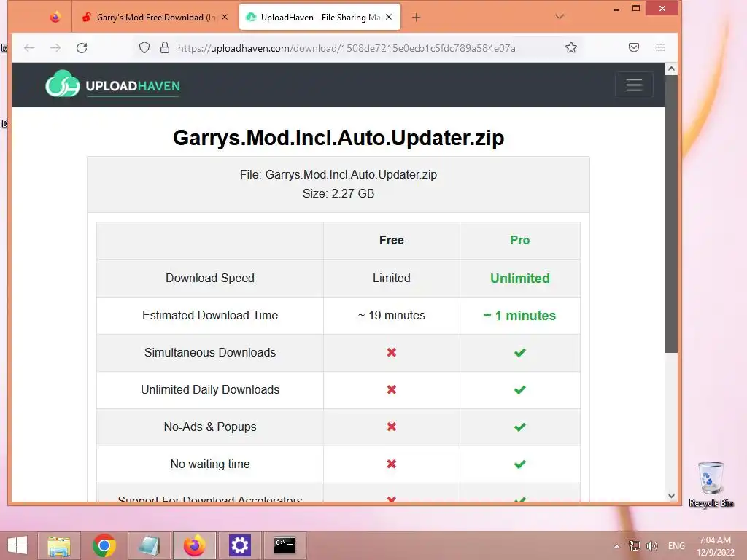Click the 'Free' column header
Viewport: 747px width, 560px height.
[392, 240]
